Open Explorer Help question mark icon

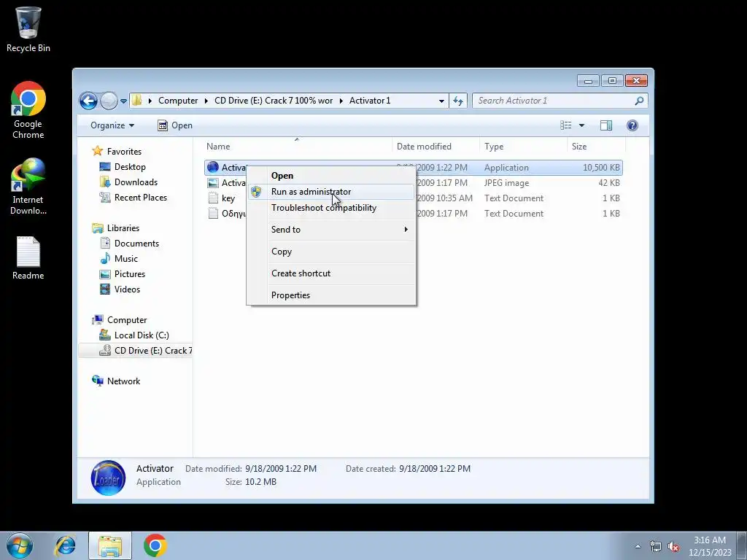[x=632, y=125]
